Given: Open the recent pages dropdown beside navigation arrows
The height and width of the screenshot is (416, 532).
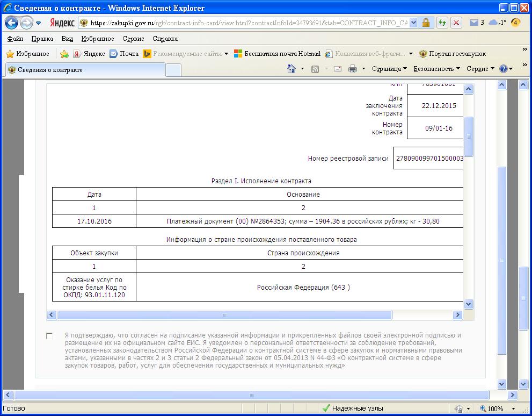Looking at the screenshot, I should (38, 23).
